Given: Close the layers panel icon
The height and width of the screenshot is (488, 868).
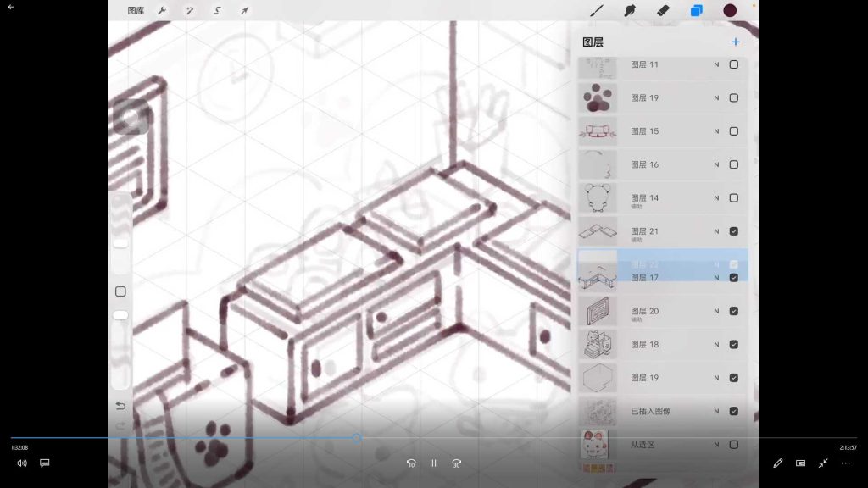Looking at the screenshot, I should pyautogui.click(x=697, y=10).
